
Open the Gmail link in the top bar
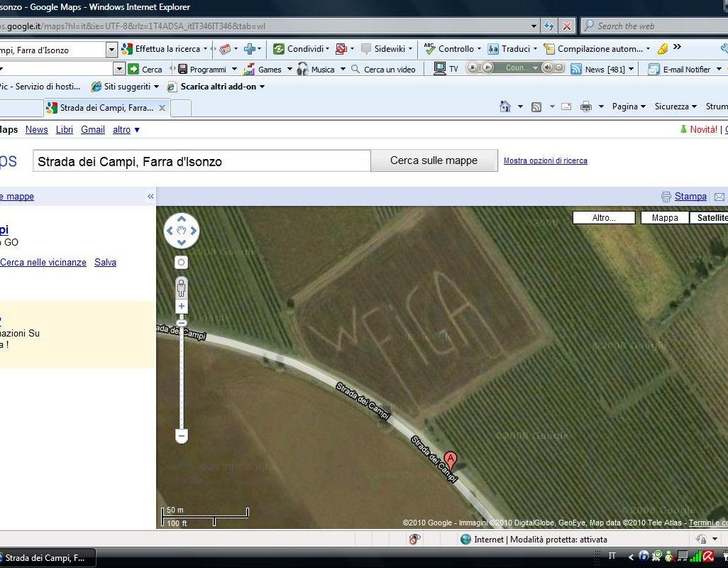(x=93, y=130)
